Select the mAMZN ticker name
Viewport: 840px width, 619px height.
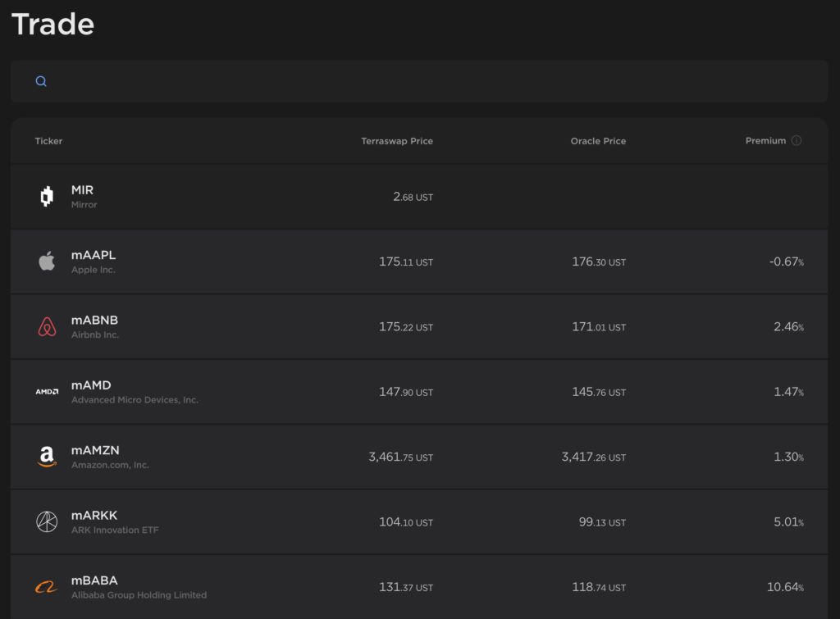95,450
